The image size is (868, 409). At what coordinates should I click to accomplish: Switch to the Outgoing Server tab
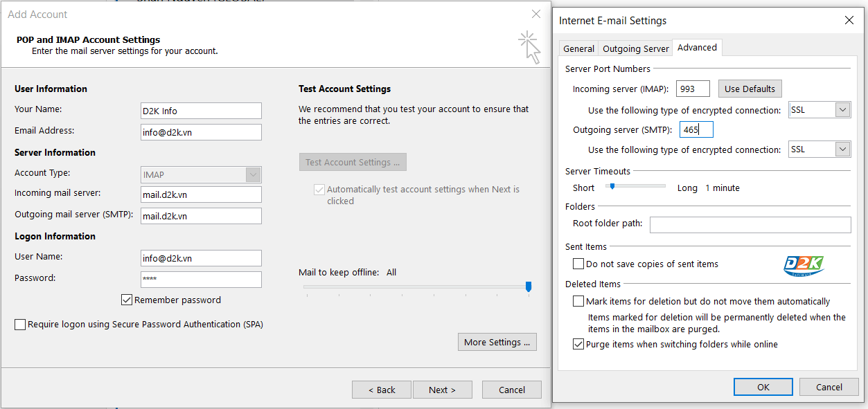point(636,48)
